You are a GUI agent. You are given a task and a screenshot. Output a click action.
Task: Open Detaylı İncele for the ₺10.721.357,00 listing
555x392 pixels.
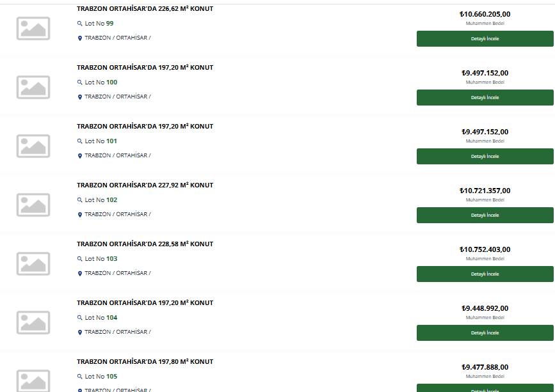click(485, 216)
